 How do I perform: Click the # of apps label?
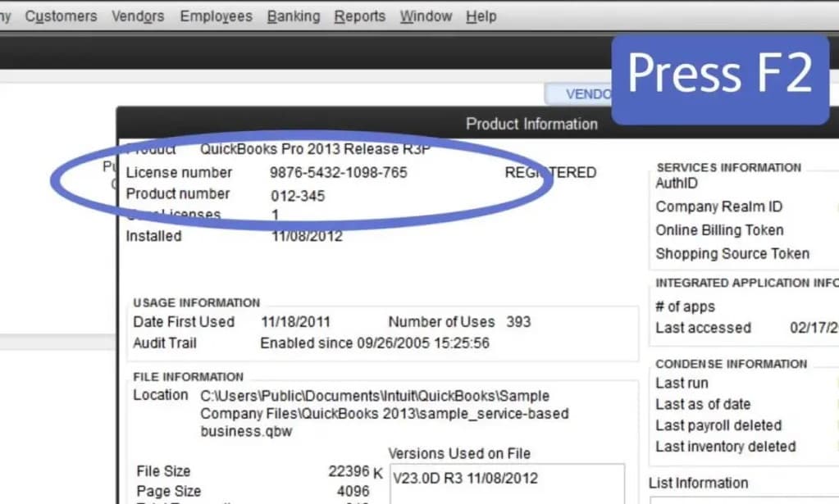(685, 306)
